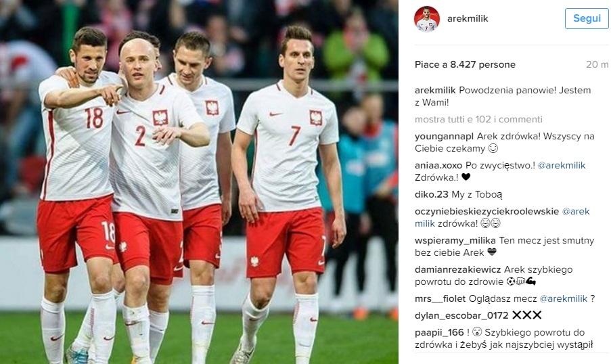Viewport: 611px width, 364px height.
Task: Open diko.23 commenter profile
Action: tap(432, 194)
